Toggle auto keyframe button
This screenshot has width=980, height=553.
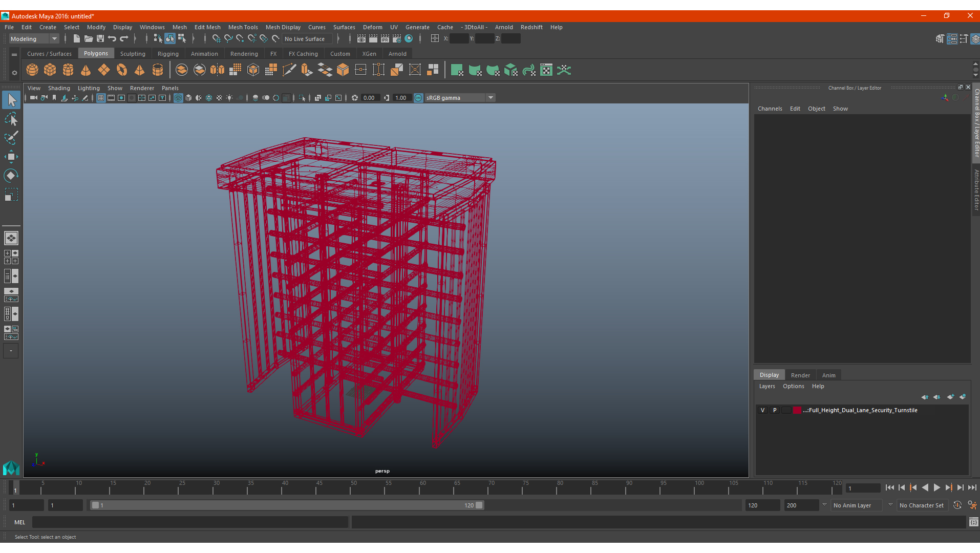coord(957,505)
